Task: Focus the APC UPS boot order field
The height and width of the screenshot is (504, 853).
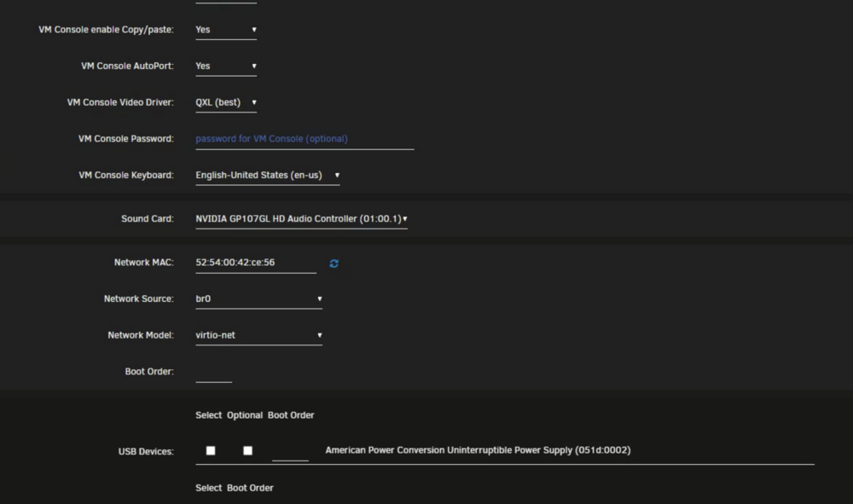Action: pyautogui.click(x=290, y=451)
